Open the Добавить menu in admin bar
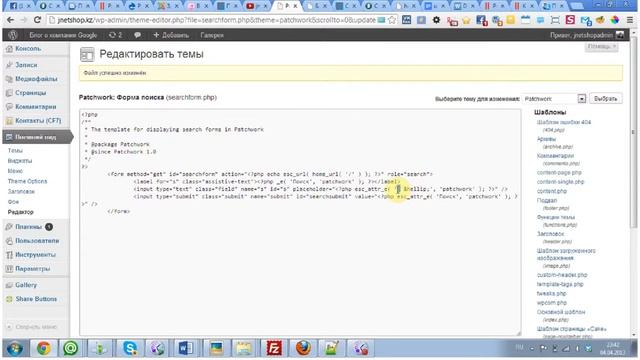This screenshot has height=360, width=640. pyautogui.click(x=171, y=35)
